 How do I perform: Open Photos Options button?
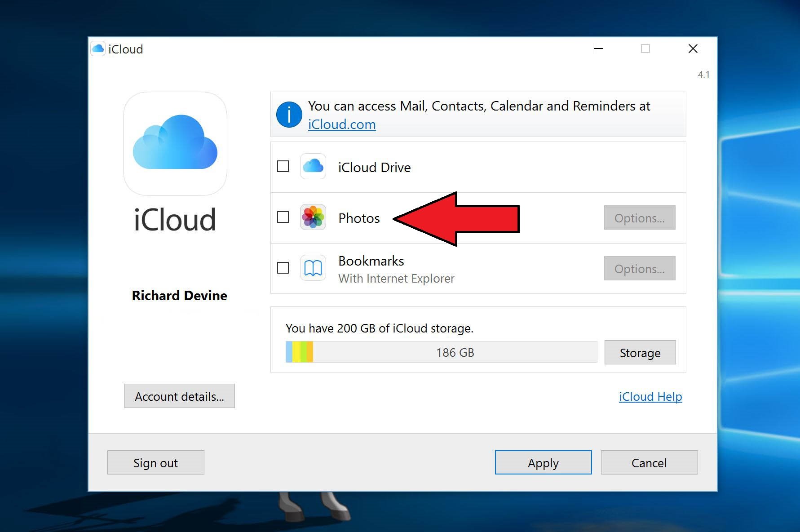click(640, 217)
